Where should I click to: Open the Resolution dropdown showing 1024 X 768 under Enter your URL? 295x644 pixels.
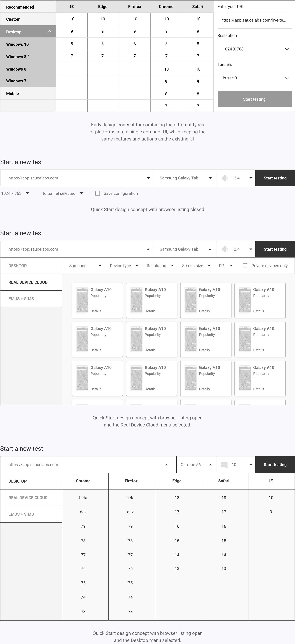point(255,49)
